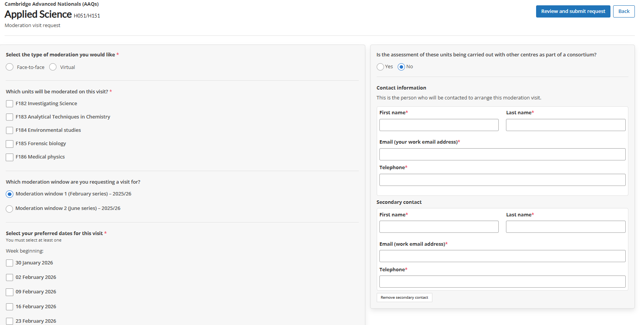
Task: Check week beginning 30 January 2026
Action: (10, 263)
